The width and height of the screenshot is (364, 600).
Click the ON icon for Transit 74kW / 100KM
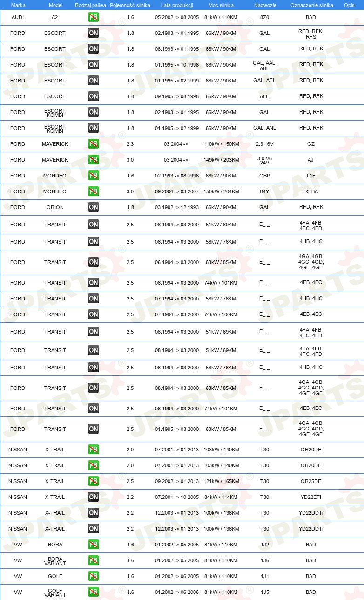[94, 314]
